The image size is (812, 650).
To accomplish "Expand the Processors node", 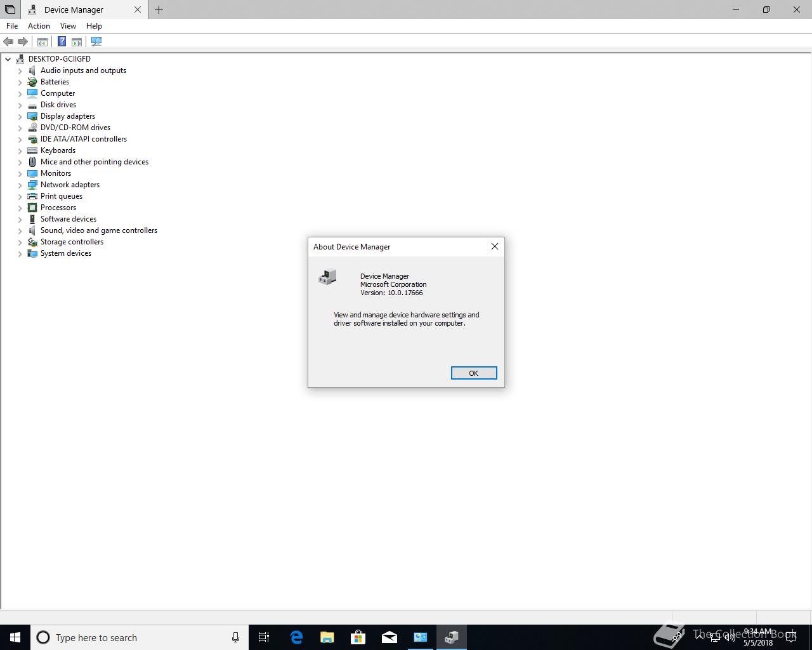I will [20, 208].
